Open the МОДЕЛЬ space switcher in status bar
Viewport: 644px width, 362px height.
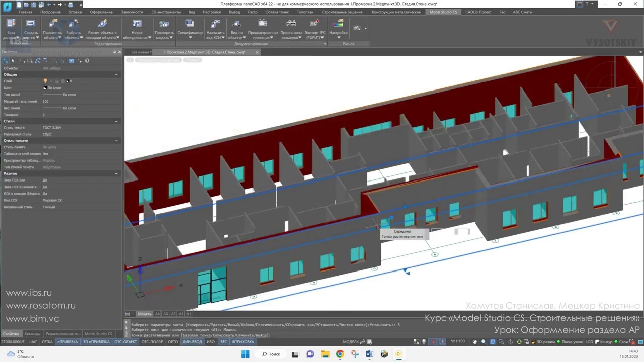pos(351,342)
